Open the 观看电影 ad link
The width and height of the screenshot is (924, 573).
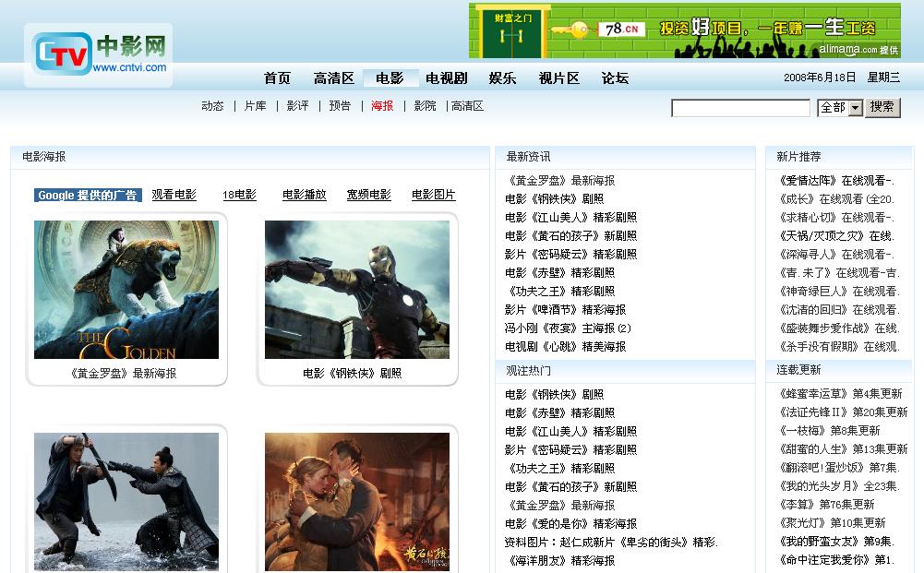click(x=174, y=195)
